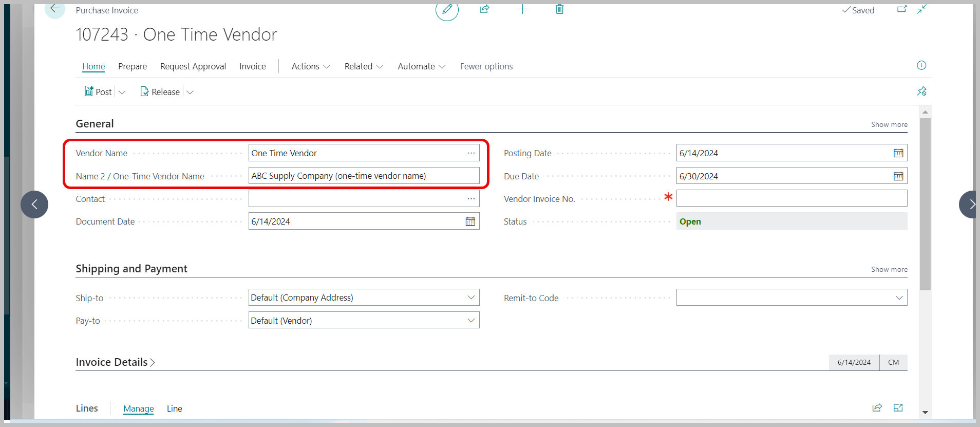This screenshot has width=980, height=427.
Task: Click the scrollbar up arrow
Action: pyautogui.click(x=925, y=112)
